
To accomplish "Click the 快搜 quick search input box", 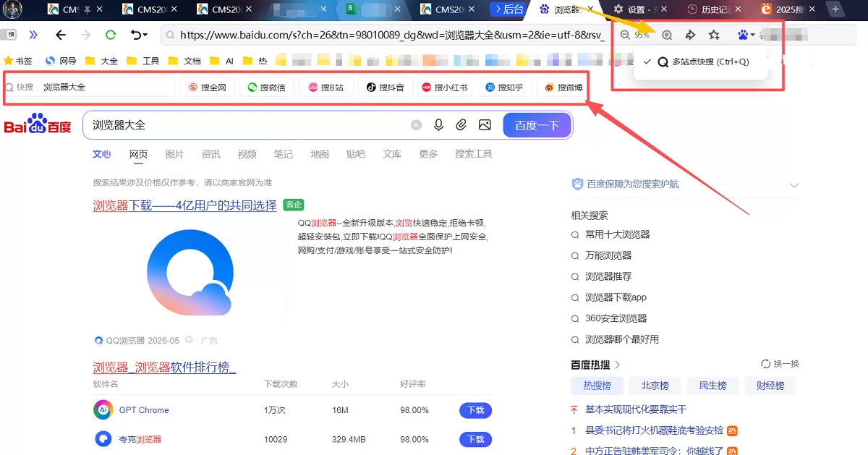I will pyautogui.click(x=90, y=87).
